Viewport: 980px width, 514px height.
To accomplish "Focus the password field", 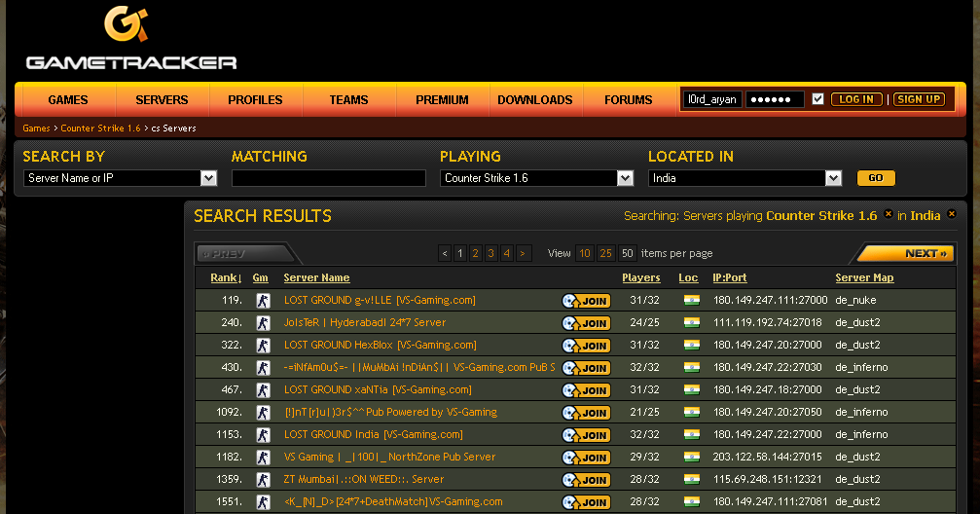I will [775, 99].
